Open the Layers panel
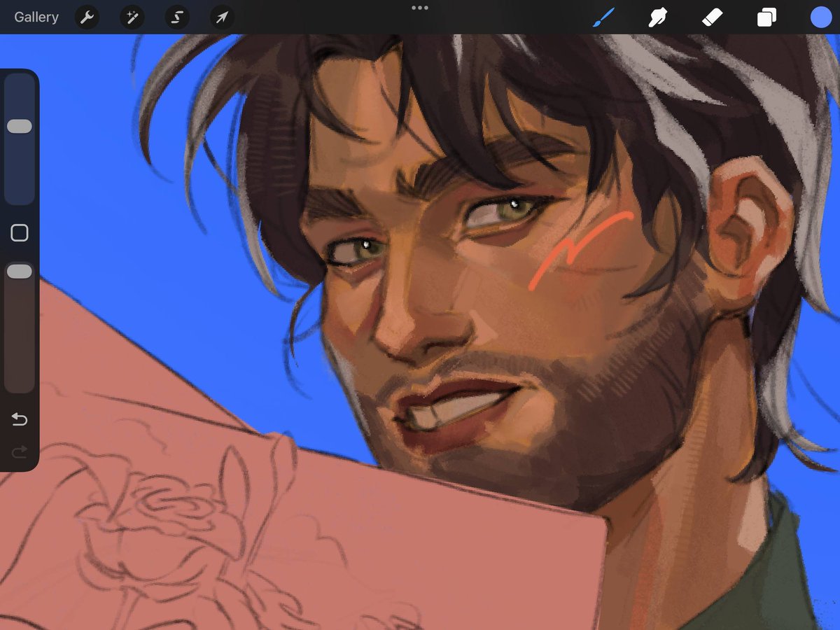 (766, 17)
